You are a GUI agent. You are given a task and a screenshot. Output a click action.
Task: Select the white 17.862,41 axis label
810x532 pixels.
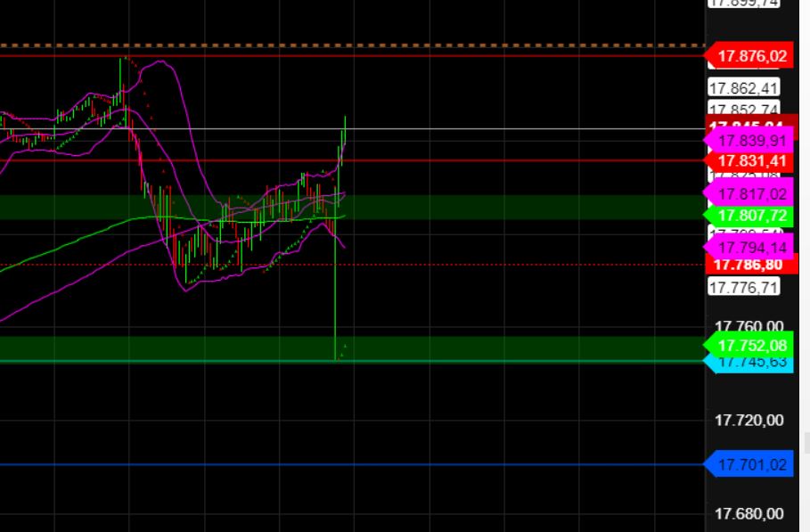[x=745, y=86]
